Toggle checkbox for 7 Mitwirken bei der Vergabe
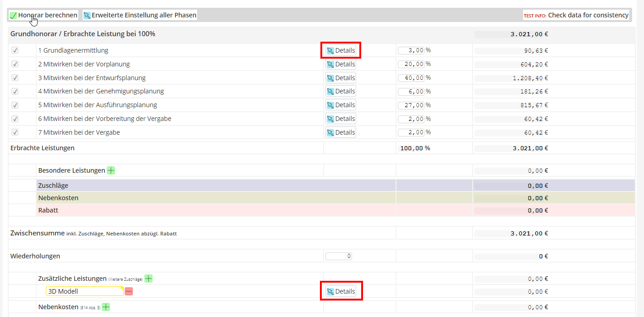 coord(15,132)
